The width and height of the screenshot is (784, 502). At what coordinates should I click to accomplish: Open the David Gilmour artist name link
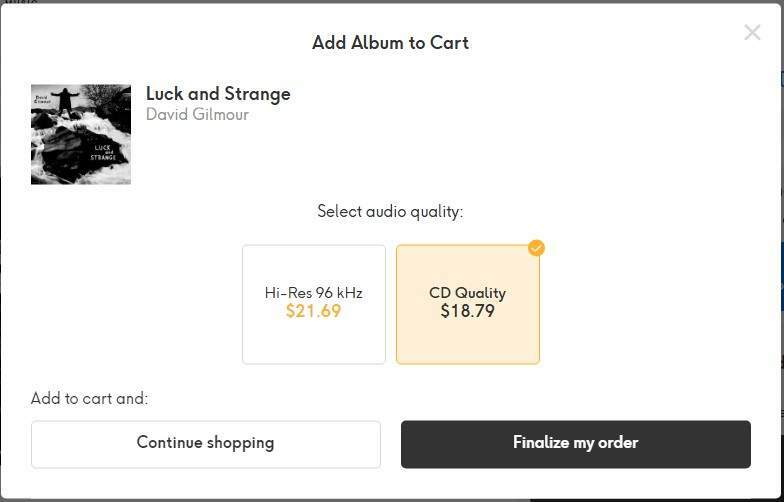[x=197, y=114]
